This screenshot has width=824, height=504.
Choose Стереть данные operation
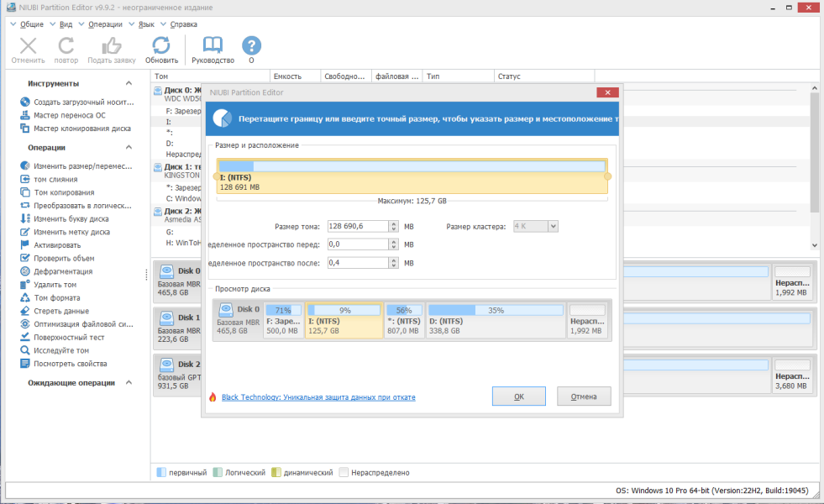point(55,311)
